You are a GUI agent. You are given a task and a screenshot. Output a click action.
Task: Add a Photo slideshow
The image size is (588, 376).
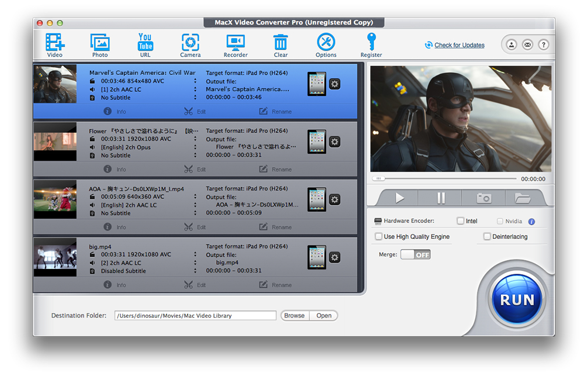(x=100, y=45)
